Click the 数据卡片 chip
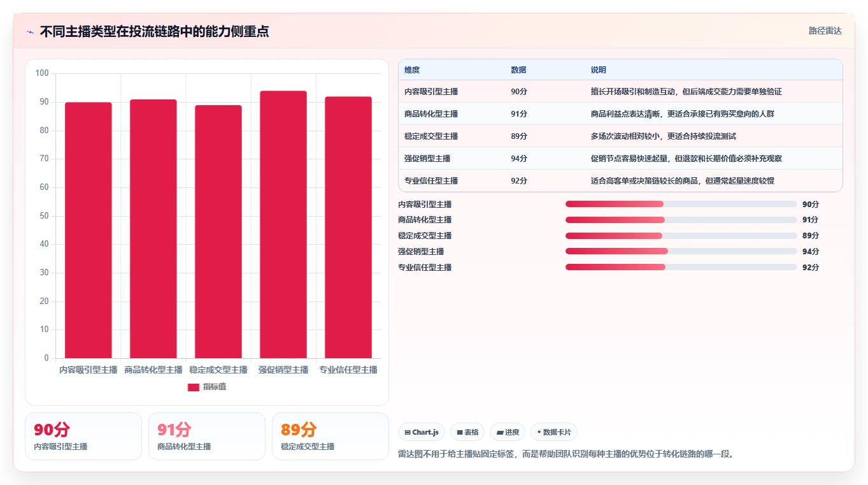The width and height of the screenshot is (868, 485). click(x=554, y=432)
